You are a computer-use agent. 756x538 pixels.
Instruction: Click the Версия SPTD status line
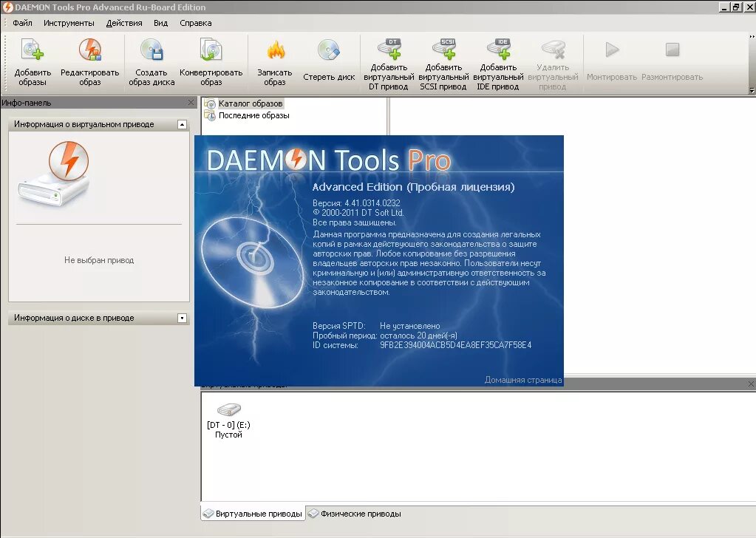[x=376, y=326]
